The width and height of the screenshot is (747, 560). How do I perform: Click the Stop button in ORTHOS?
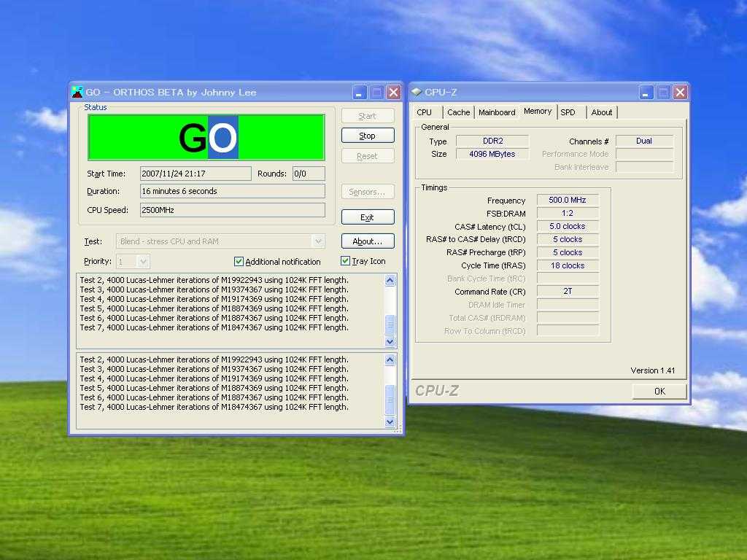click(x=368, y=136)
